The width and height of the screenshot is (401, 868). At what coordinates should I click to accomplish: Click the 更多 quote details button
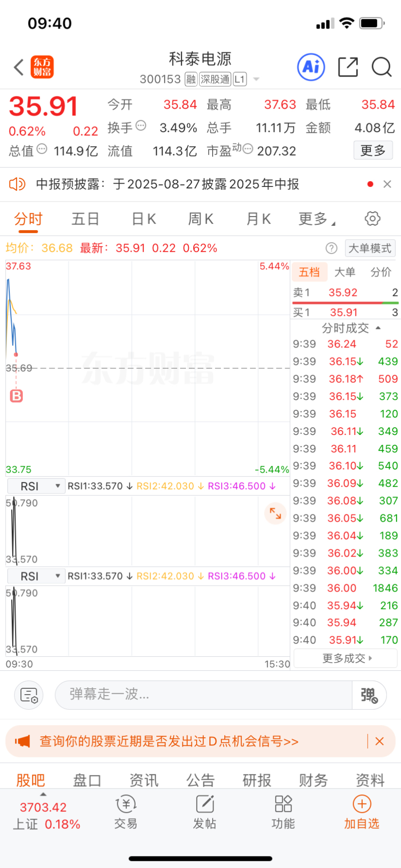373,151
